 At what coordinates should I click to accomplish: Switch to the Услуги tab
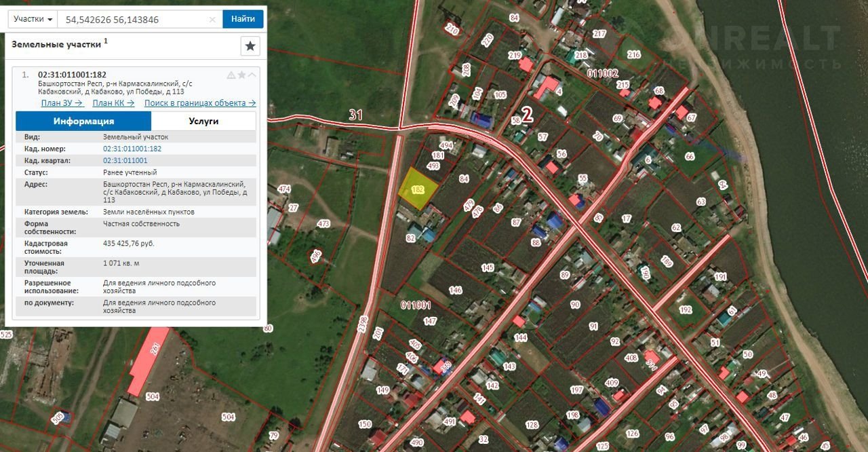click(x=203, y=121)
